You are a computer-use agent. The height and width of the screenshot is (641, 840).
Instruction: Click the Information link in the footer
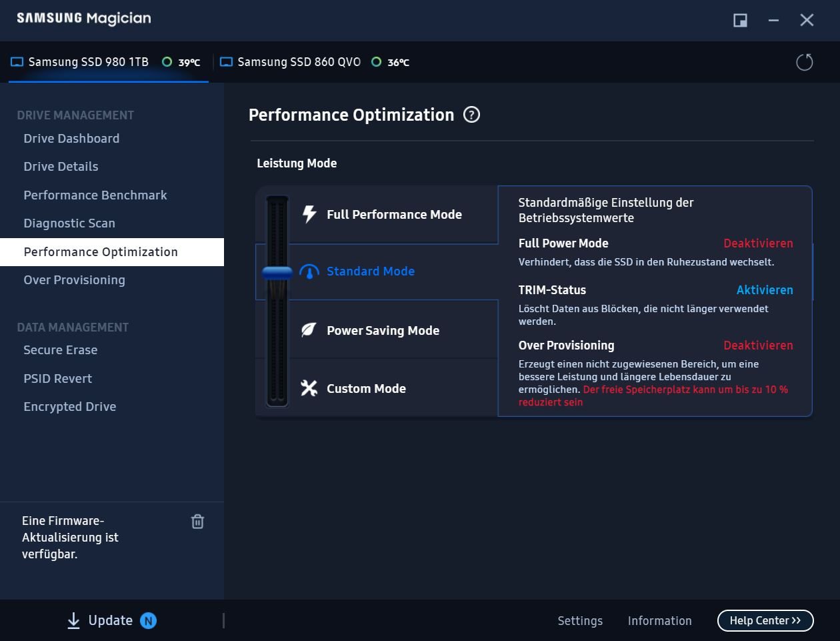(659, 620)
